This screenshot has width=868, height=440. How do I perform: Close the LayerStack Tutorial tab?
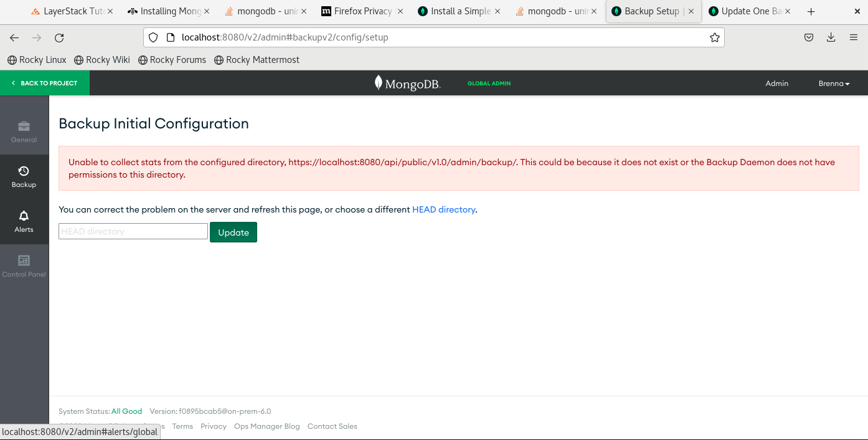tap(111, 11)
